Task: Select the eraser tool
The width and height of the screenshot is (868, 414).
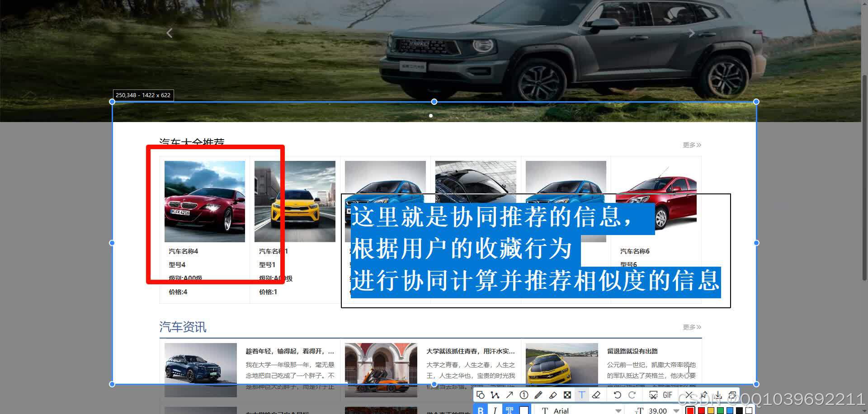Action: point(596,395)
